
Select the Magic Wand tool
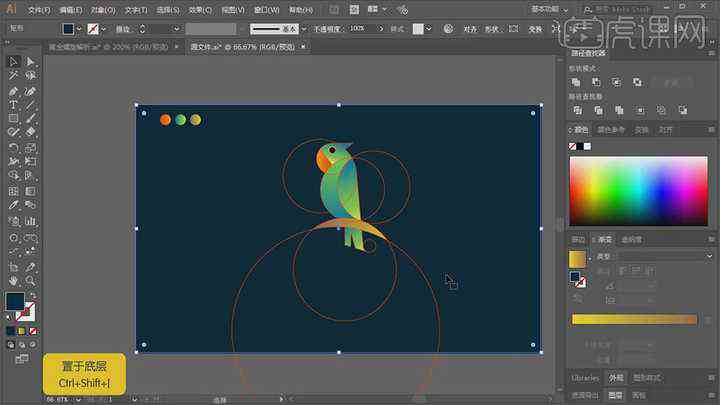[x=13, y=75]
